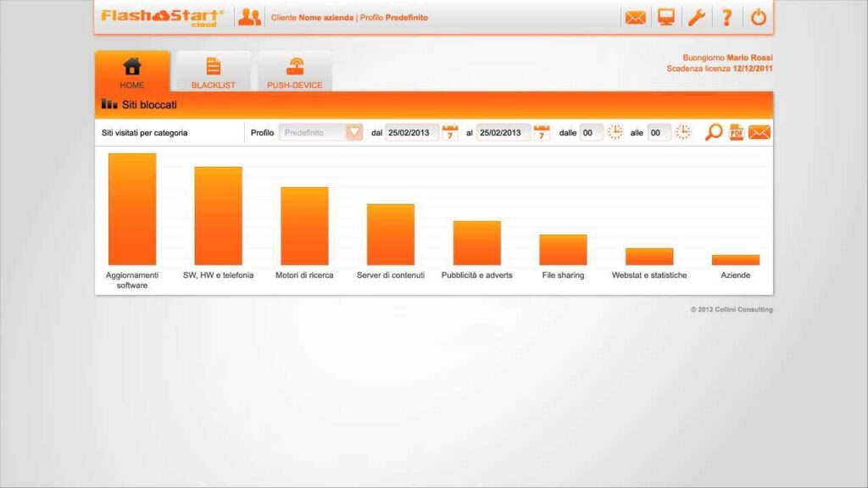Click the Aziende bar

pyautogui.click(x=736, y=260)
